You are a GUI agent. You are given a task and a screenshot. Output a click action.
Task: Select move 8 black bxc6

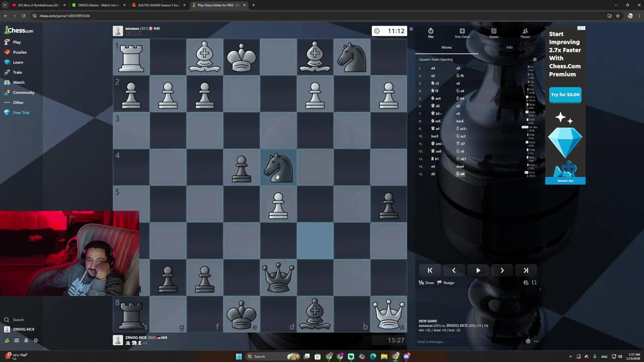[x=460, y=121]
